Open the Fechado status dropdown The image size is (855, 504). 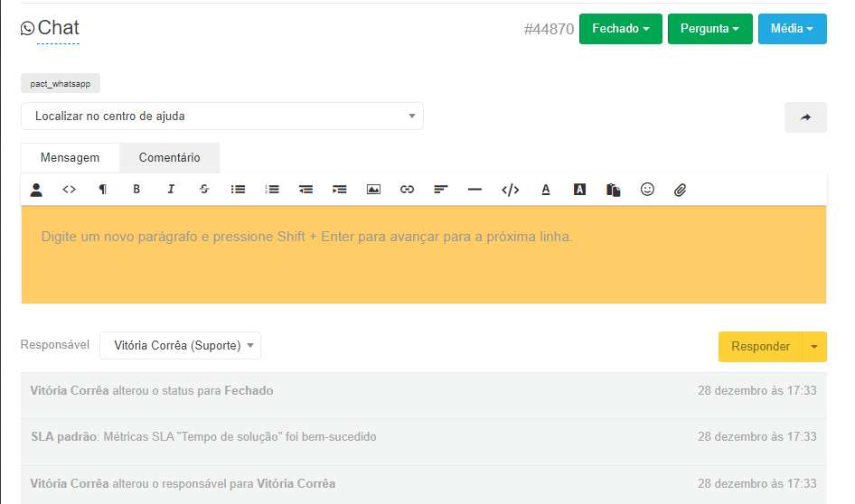(621, 29)
